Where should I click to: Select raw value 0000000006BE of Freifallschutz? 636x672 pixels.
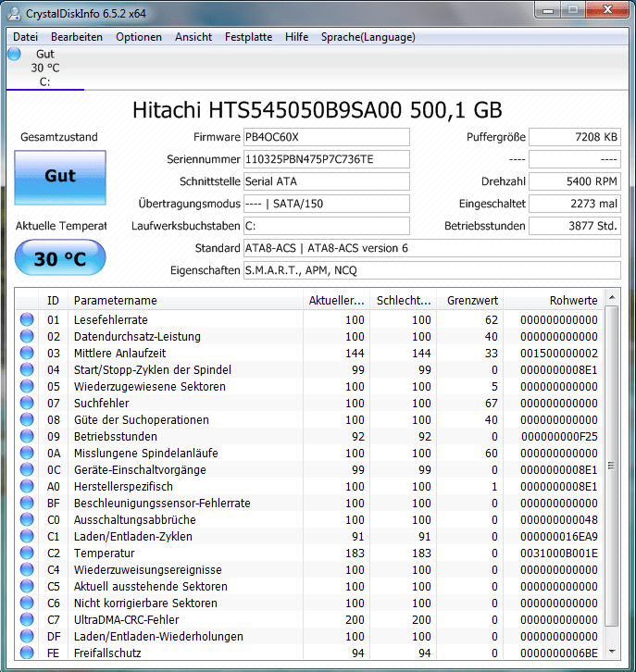(x=559, y=653)
